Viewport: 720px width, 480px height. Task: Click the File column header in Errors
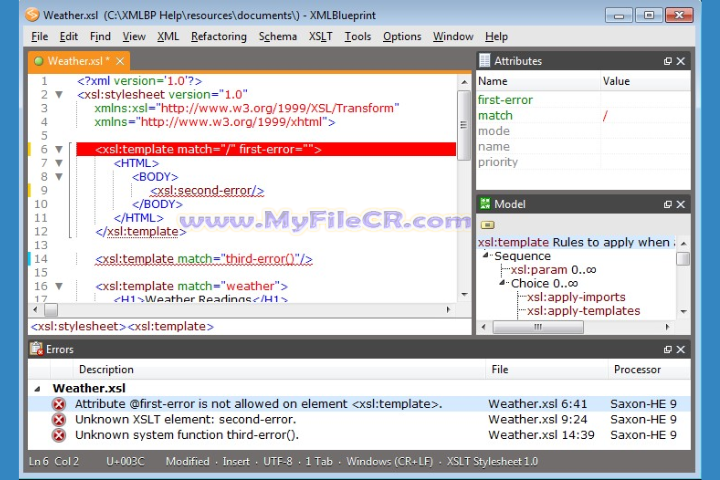tap(546, 369)
